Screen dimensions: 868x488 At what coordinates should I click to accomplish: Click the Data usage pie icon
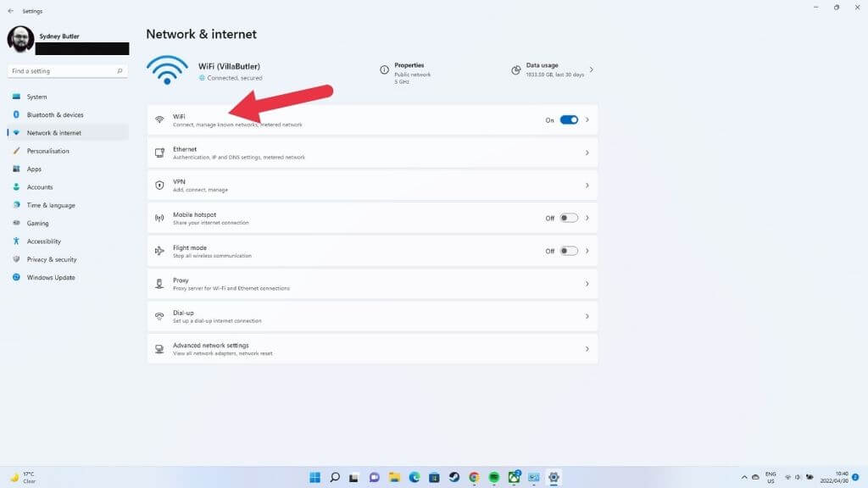[x=516, y=70]
